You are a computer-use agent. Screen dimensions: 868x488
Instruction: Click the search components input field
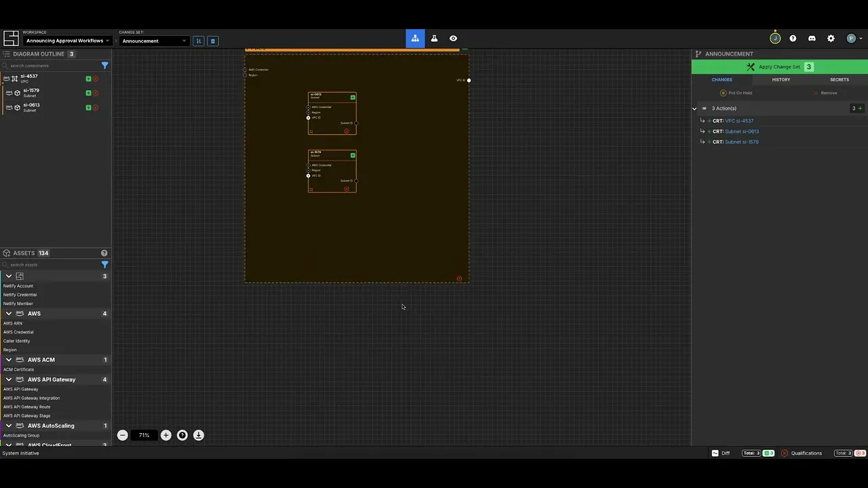pyautogui.click(x=53, y=66)
